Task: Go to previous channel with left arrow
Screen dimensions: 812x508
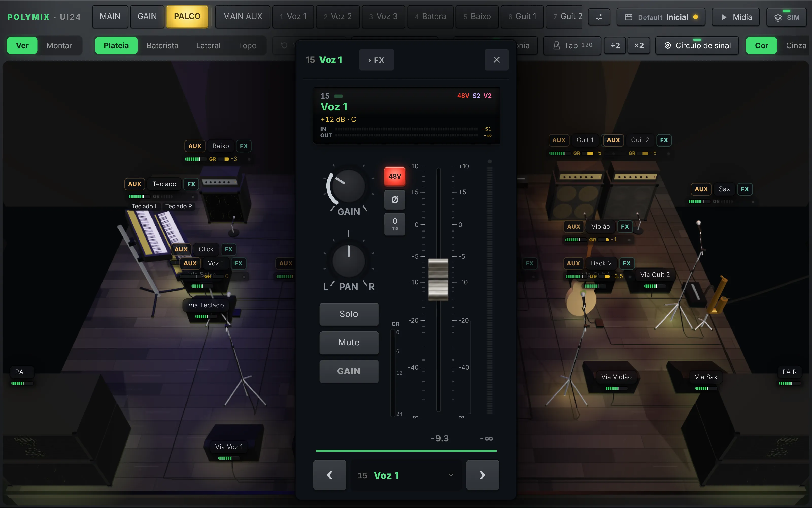Action: point(330,475)
